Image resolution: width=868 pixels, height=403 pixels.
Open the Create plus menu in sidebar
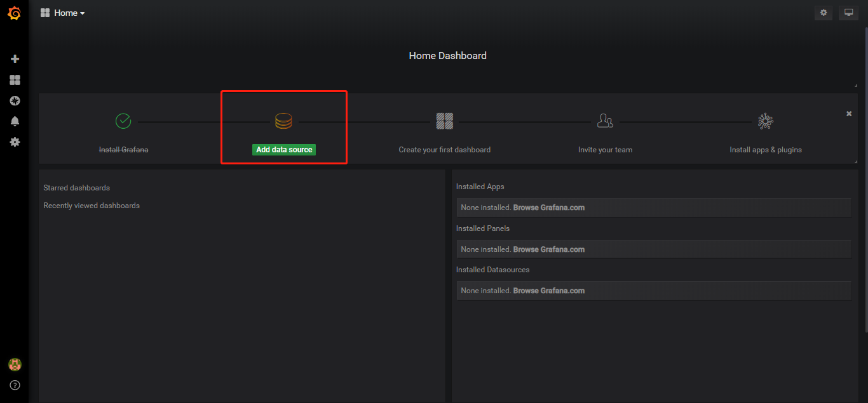tap(15, 59)
